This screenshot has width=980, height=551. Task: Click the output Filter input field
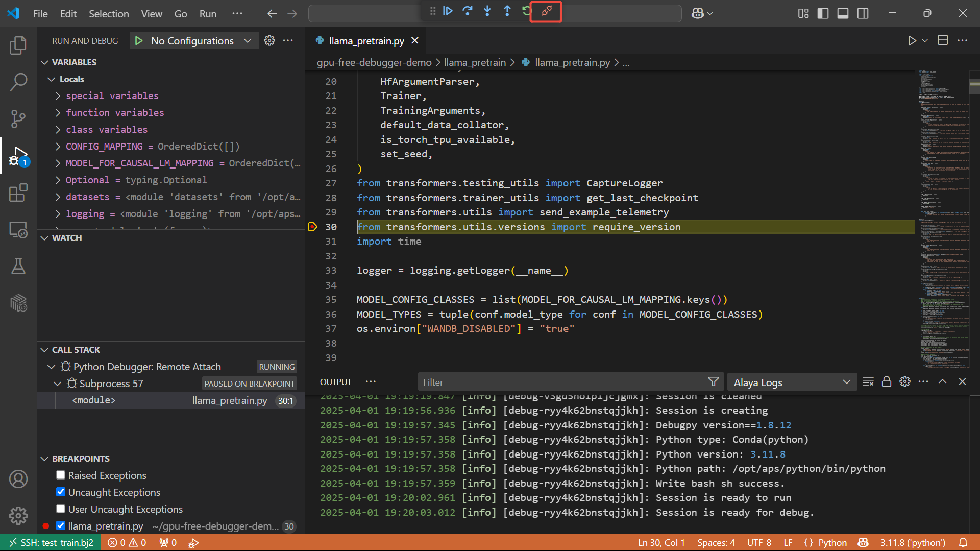point(561,381)
